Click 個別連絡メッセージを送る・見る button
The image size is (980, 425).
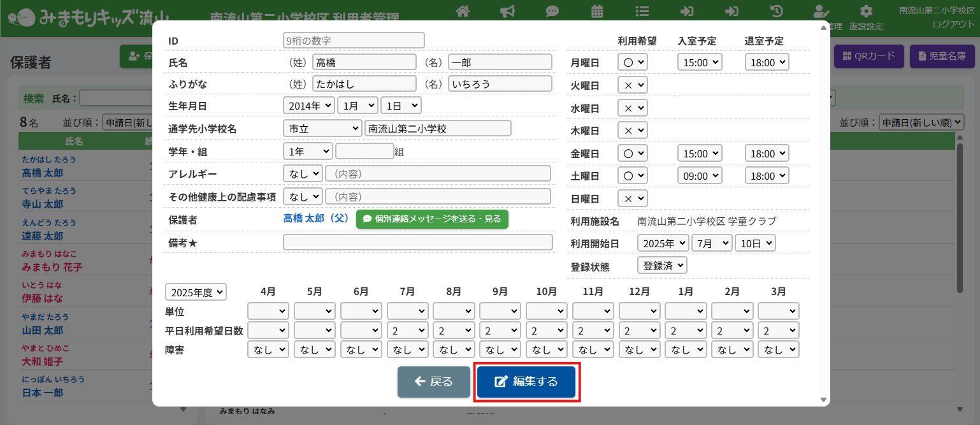point(432,219)
